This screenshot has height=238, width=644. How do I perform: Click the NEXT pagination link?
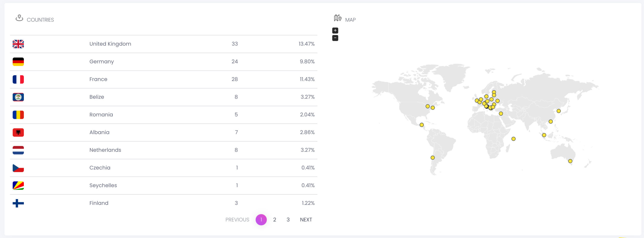pos(306,220)
